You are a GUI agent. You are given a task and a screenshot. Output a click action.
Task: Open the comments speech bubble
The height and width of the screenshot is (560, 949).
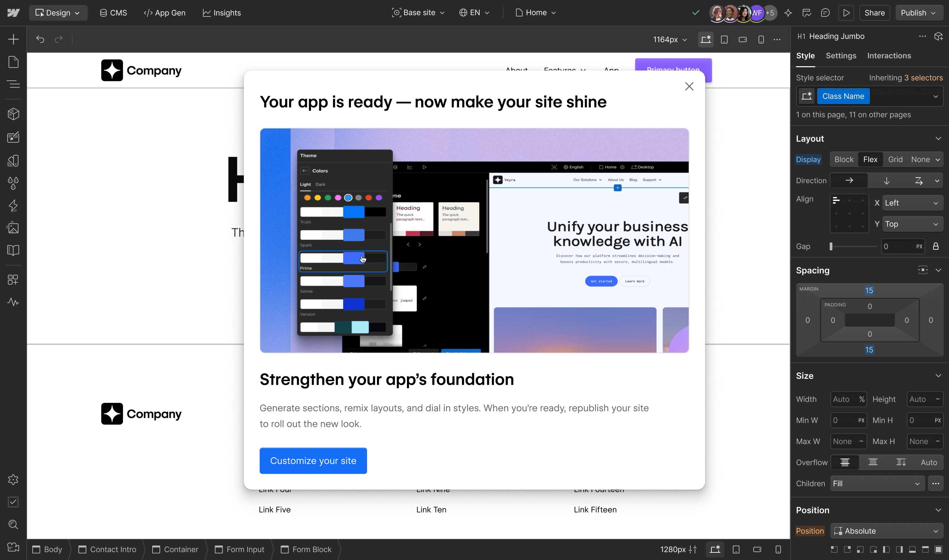click(825, 13)
